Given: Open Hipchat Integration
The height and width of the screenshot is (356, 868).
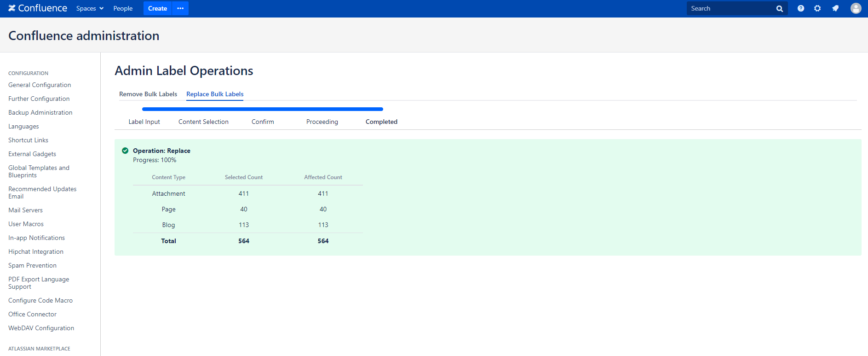Looking at the screenshot, I should coord(36,251).
